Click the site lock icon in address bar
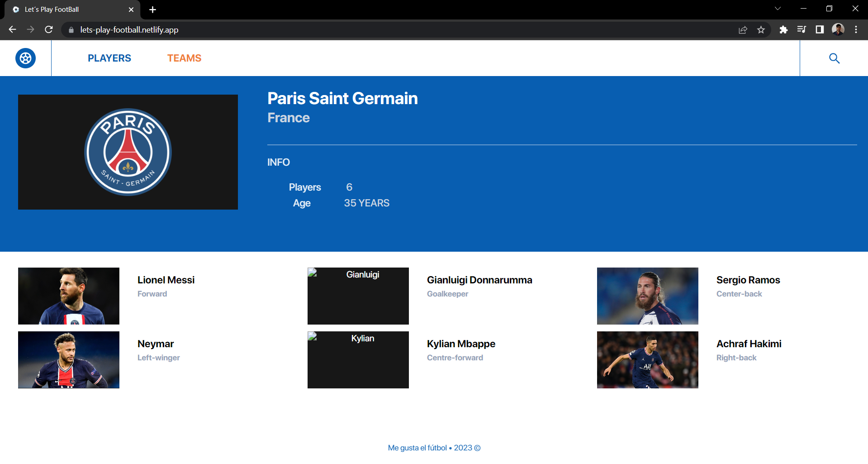 click(71, 30)
